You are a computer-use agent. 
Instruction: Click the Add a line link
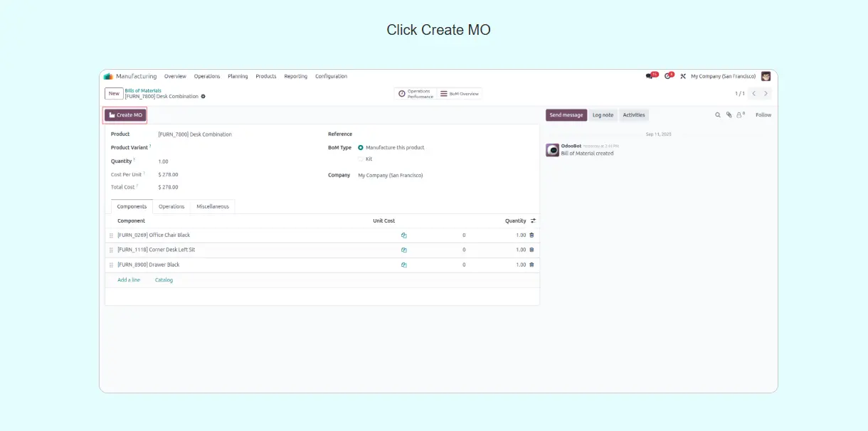coord(129,280)
